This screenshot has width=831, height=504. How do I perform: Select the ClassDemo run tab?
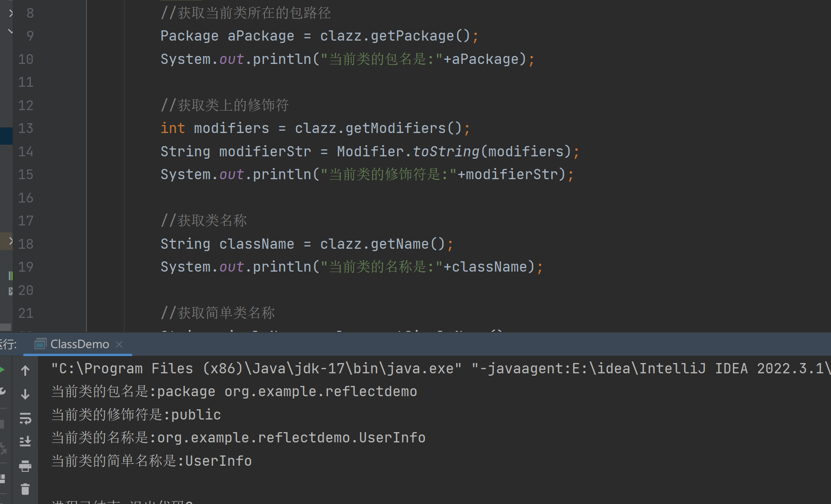click(79, 344)
